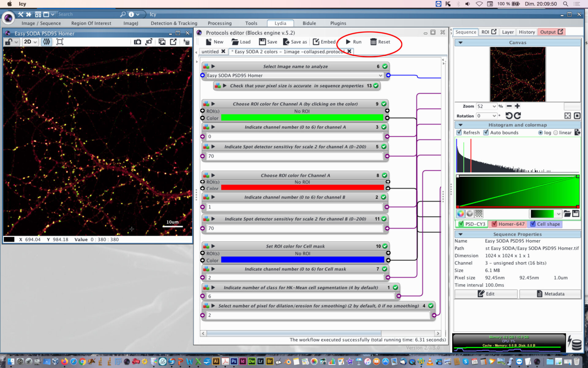588x368 pixels.
Task: Switch to Output tab in inspector
Action: [551, 32]
